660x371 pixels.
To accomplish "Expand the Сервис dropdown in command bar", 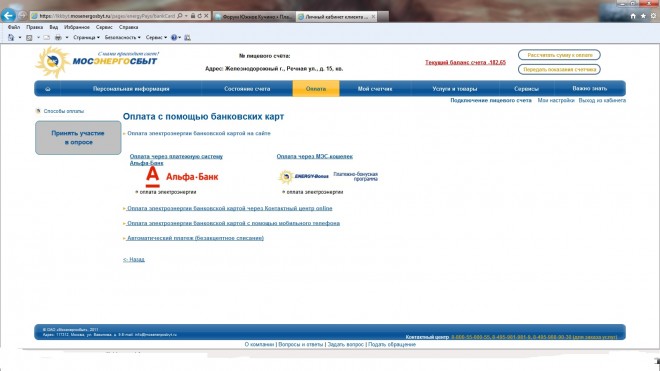I will [x=156, y=37].
